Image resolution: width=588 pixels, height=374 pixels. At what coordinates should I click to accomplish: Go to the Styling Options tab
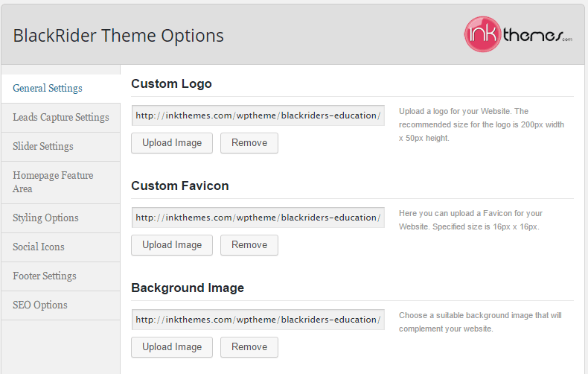click(x=45, y=218)
